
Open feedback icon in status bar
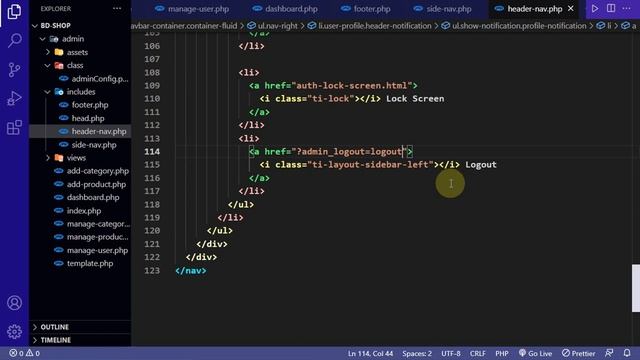point(609,353)
